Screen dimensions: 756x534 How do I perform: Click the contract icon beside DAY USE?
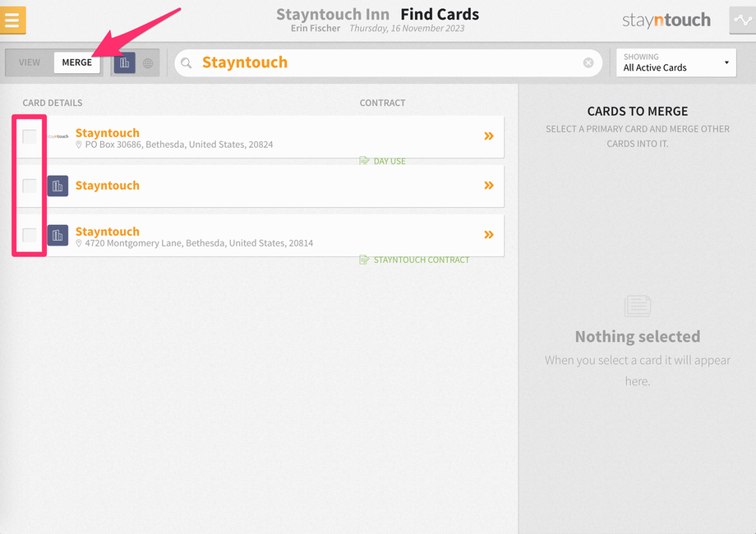pyautogui.click(x=365, y=160)
